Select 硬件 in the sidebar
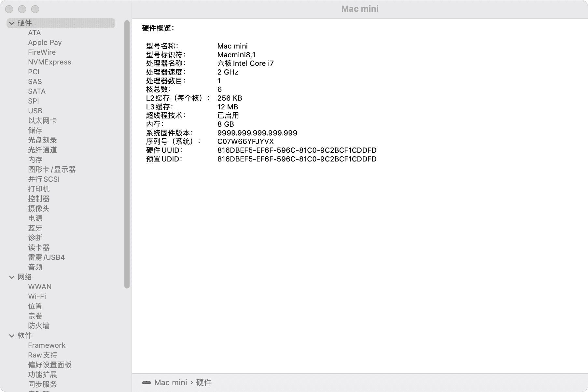 click(61, 23)
